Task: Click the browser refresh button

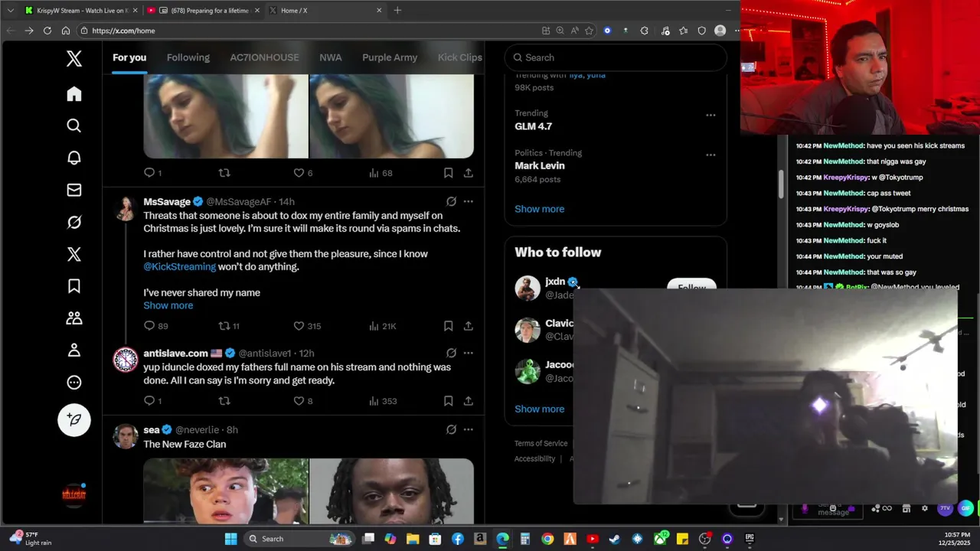Action: point(47,31)
